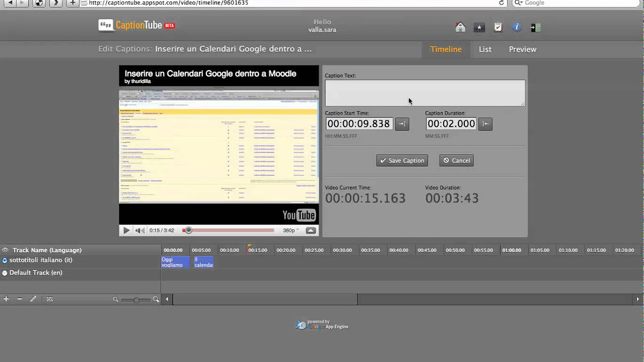Click the '00:03:43' video duration value
Screen dimensions: 644x362
tap(452, 198)
